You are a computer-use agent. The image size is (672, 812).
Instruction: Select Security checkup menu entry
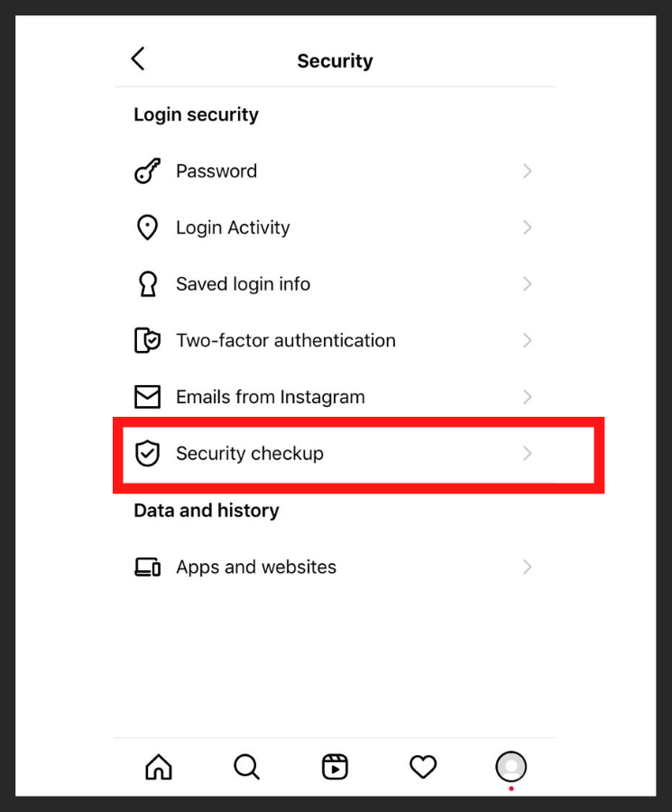(249, 453)
